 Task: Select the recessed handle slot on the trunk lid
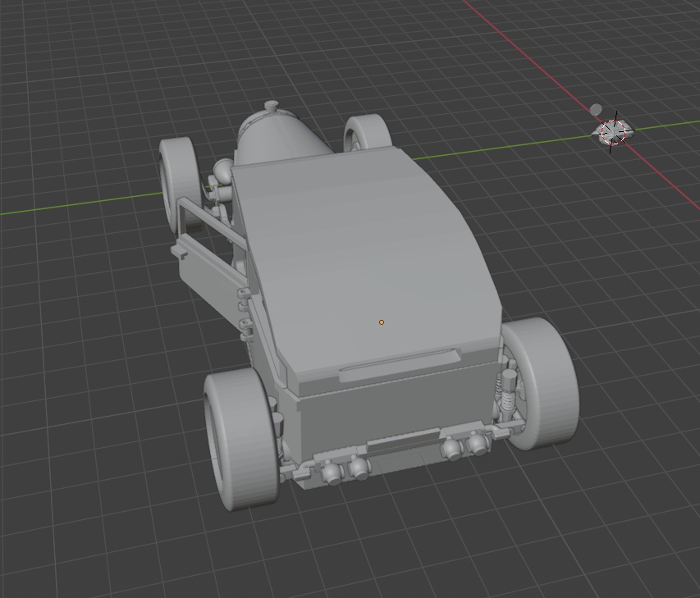[x=400, y=364]
